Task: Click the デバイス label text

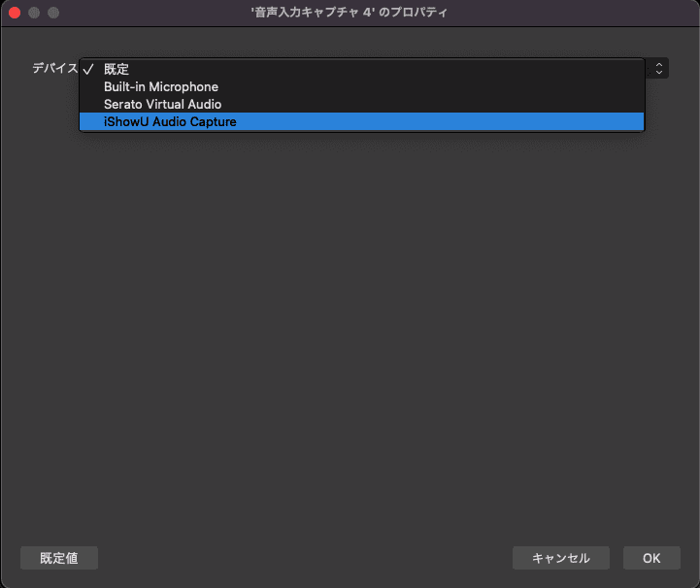Action: (55, 68)
